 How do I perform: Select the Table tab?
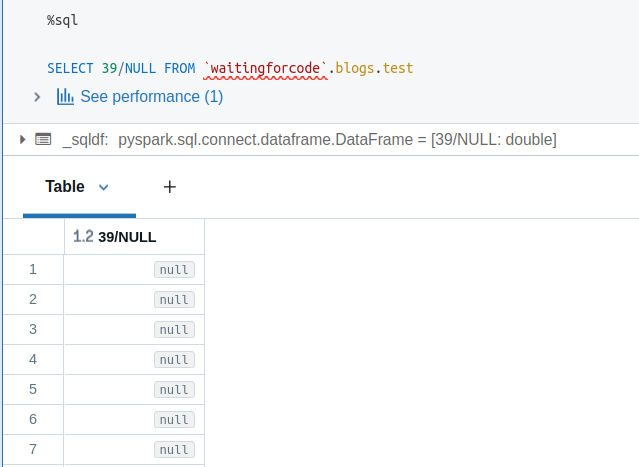(65, 187)
